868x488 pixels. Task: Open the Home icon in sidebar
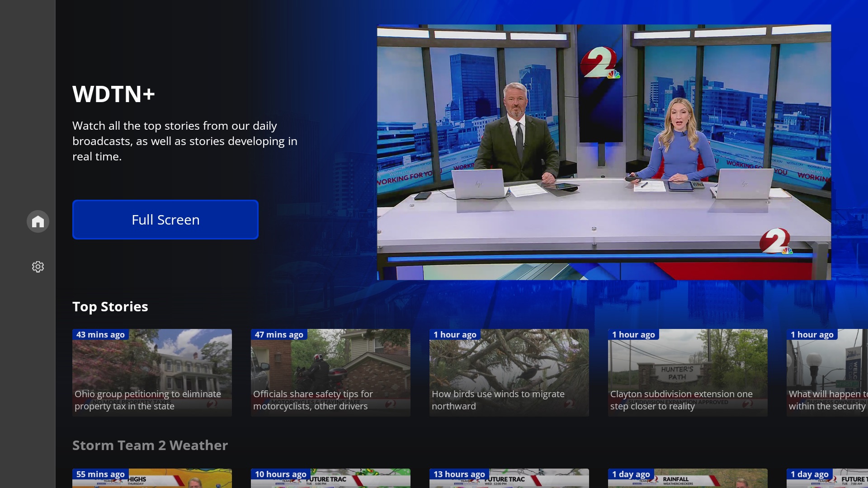click(x=38, y=221)
